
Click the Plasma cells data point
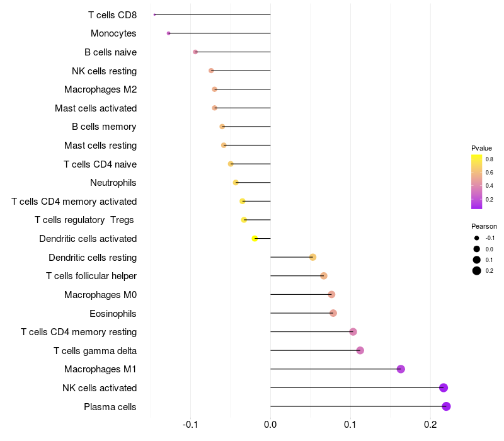pyautogui.click(x=446, y=406)
